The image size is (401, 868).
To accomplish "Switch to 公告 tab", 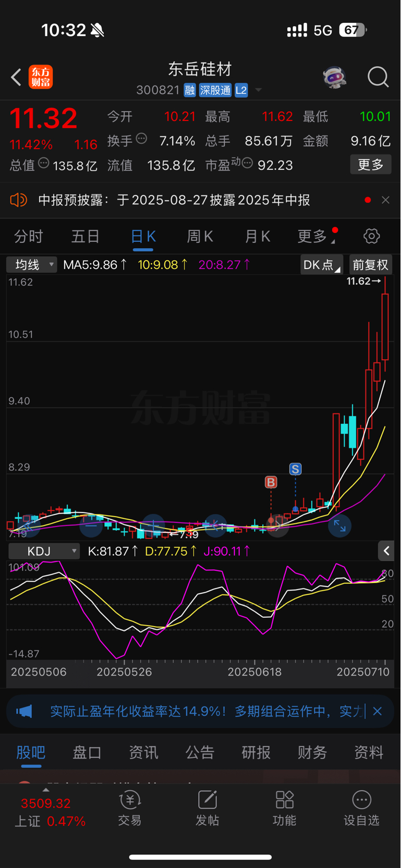I will (x=200, y=752).
